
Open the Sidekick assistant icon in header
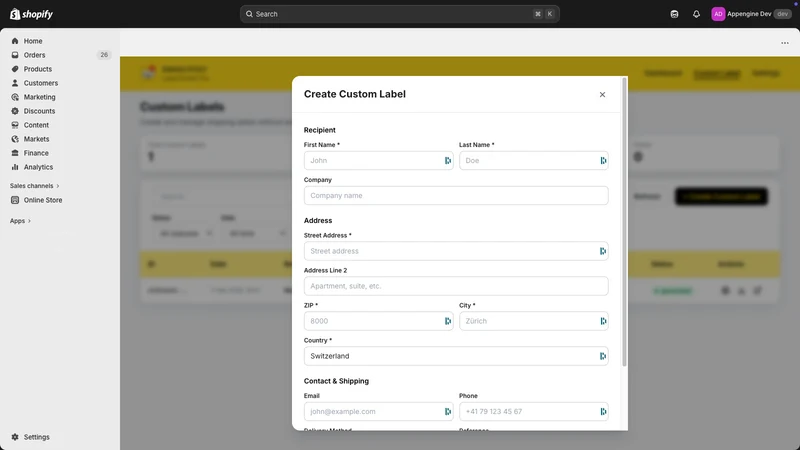click(674, 14)
